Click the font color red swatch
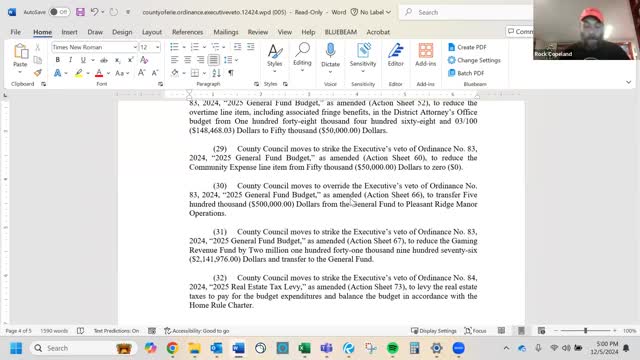 click(99, 73)
